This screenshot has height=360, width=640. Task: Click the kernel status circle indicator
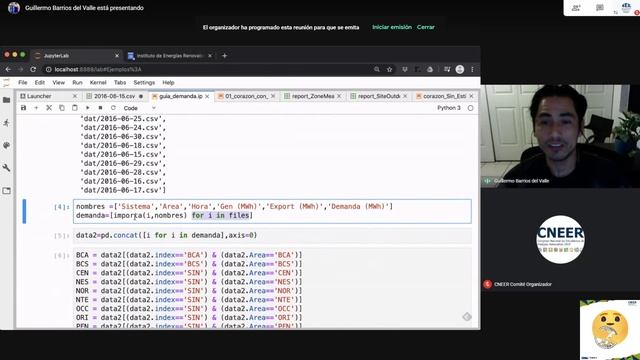pos(471,108)
